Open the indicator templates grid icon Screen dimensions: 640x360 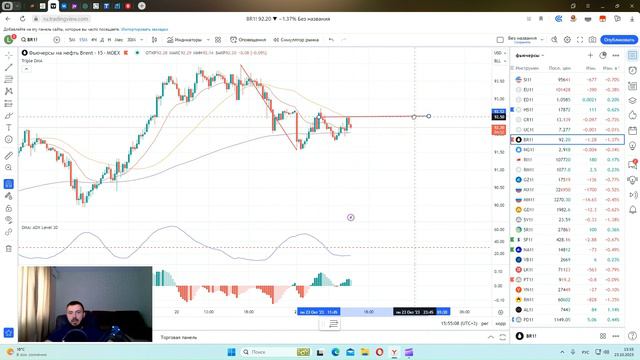[x=218, y=40]
